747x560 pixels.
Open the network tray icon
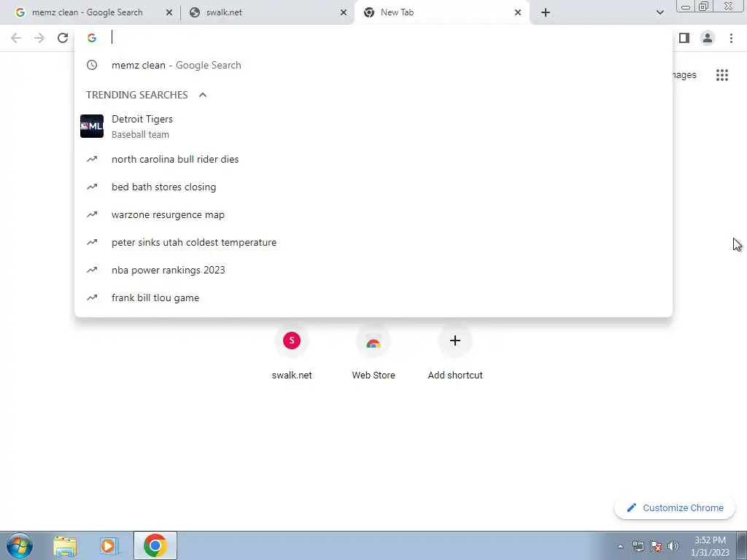click(638, 547)
